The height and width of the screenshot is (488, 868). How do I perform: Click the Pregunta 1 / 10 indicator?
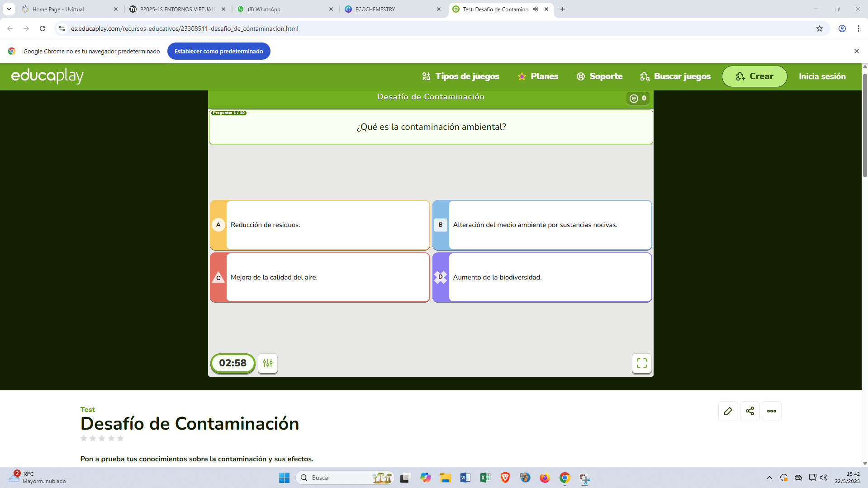pos(228,113)
